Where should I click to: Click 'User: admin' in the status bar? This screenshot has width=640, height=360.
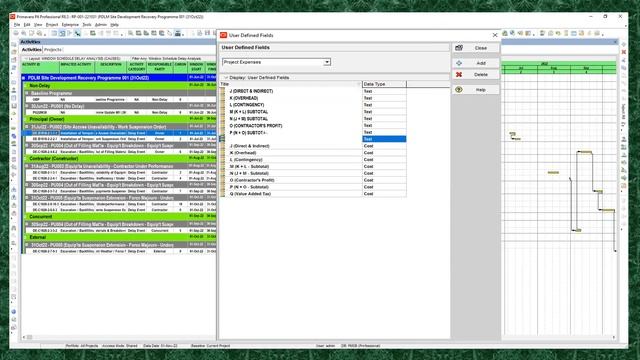[325, 346]
